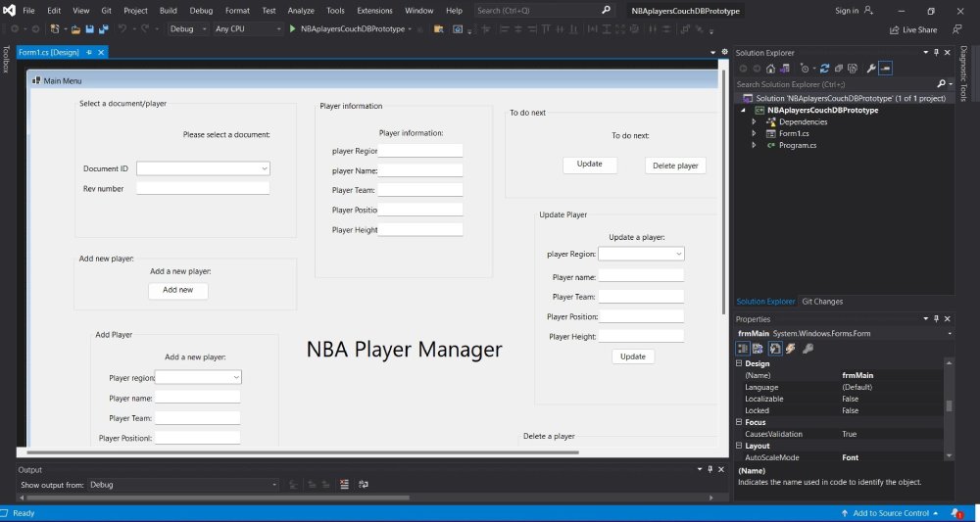Open the Build menu
This screenshot has height=522, width=980.
click(x=168, y=10)
